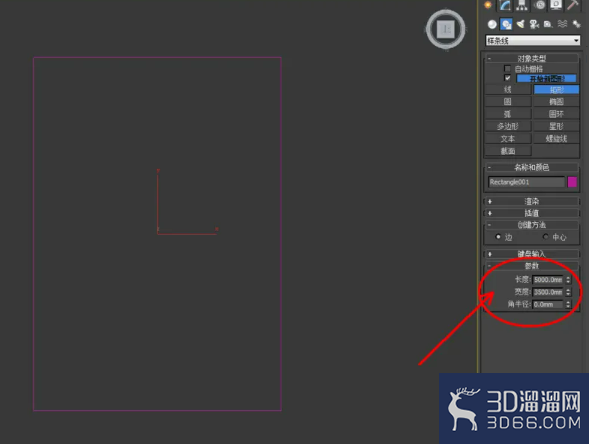The width and height of the screenshot is (589, 444).
Task: Collapse the 对象类型 rollout
Action: point(532,59)
